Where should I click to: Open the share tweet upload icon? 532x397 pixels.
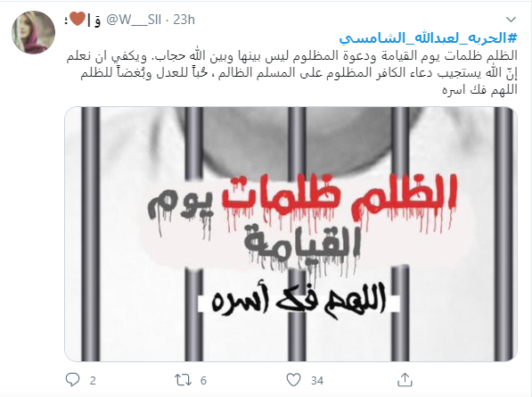[x=405, y=380]
